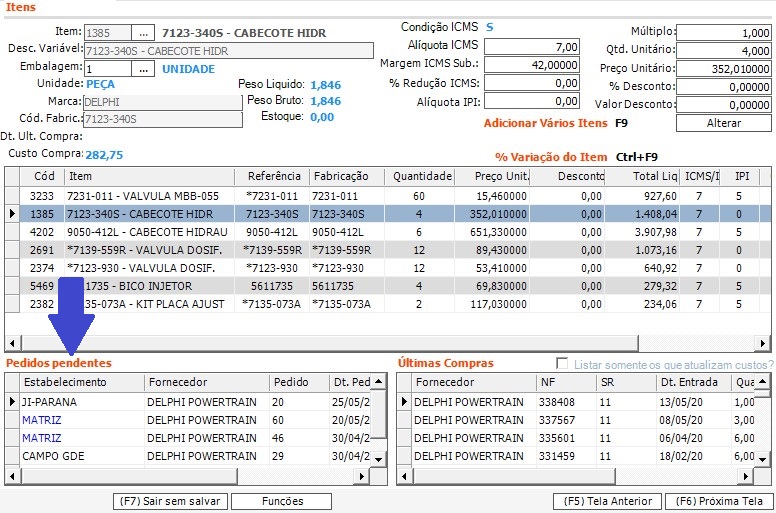
Task: Go to (F6) Próxima Tela
Action: [x=719, y=501]
